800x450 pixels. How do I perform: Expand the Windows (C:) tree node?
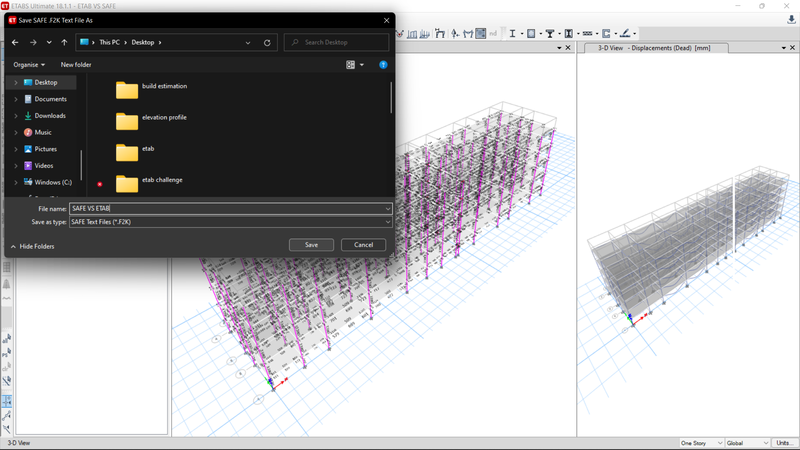click(16, 182)
